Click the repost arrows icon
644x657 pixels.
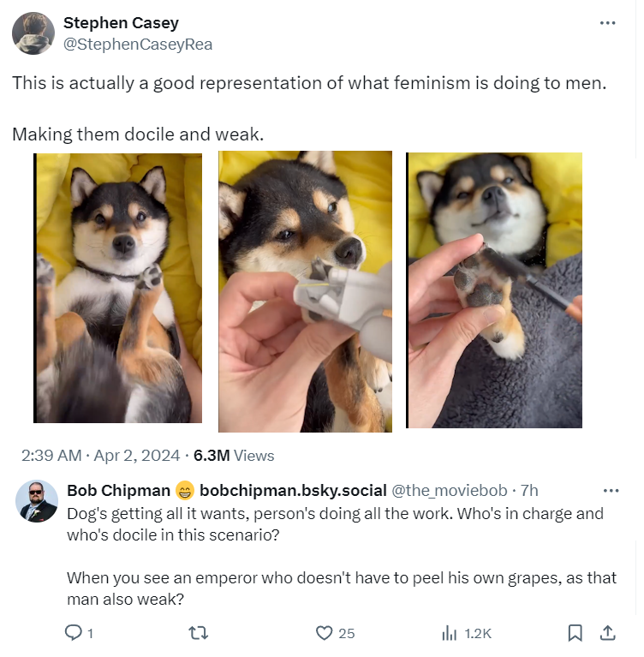click(198, 633)
